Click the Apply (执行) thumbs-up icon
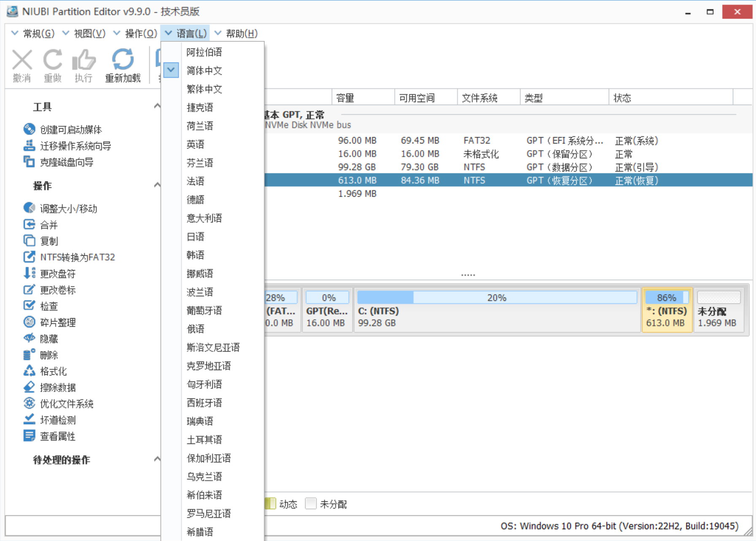Image resolution: width=756 pixels, height=541 pixels. coord(84,60)
